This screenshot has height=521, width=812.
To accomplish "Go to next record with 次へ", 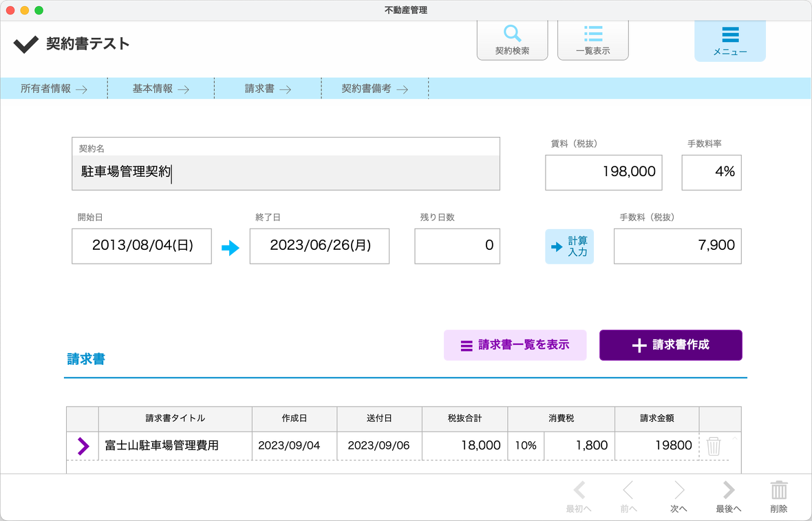I will 679,496.
